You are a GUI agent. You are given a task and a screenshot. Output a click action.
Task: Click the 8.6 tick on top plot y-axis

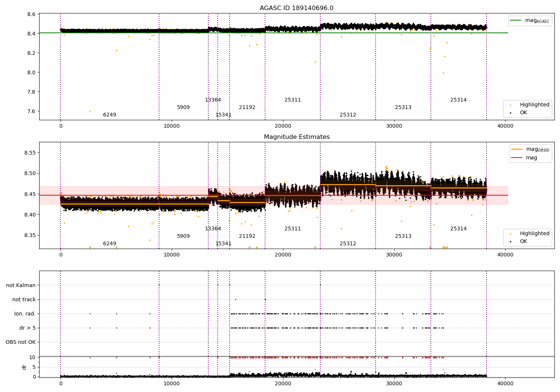tap(31, 15)
